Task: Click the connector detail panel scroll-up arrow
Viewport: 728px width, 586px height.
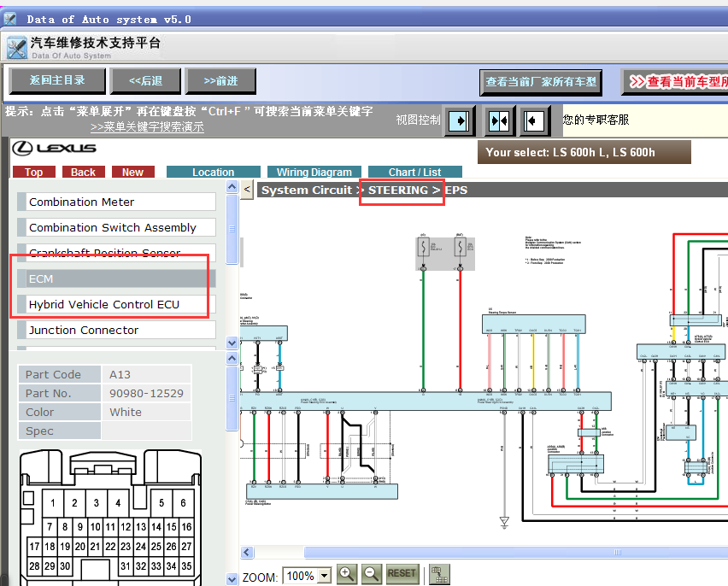Action: coord(232,358)
